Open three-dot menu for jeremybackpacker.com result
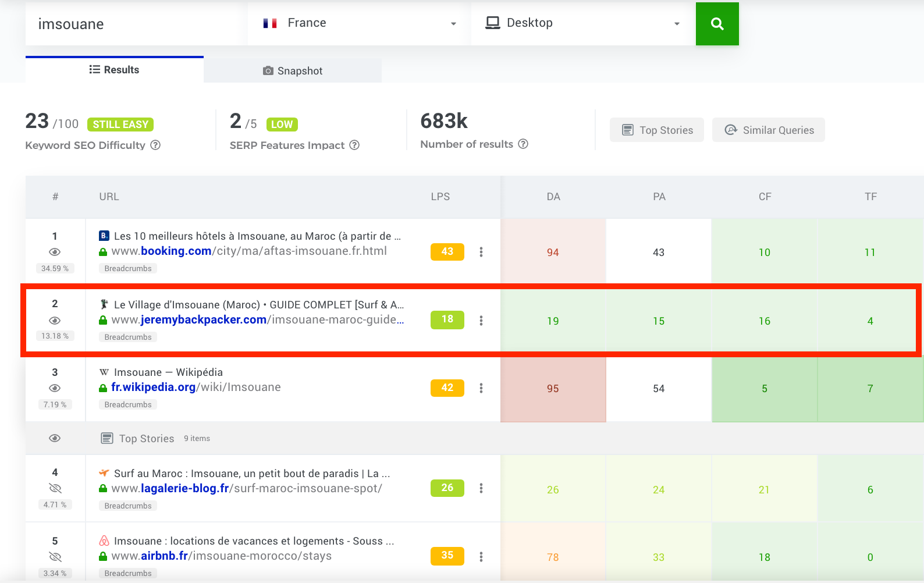 [x=481, y=321]
